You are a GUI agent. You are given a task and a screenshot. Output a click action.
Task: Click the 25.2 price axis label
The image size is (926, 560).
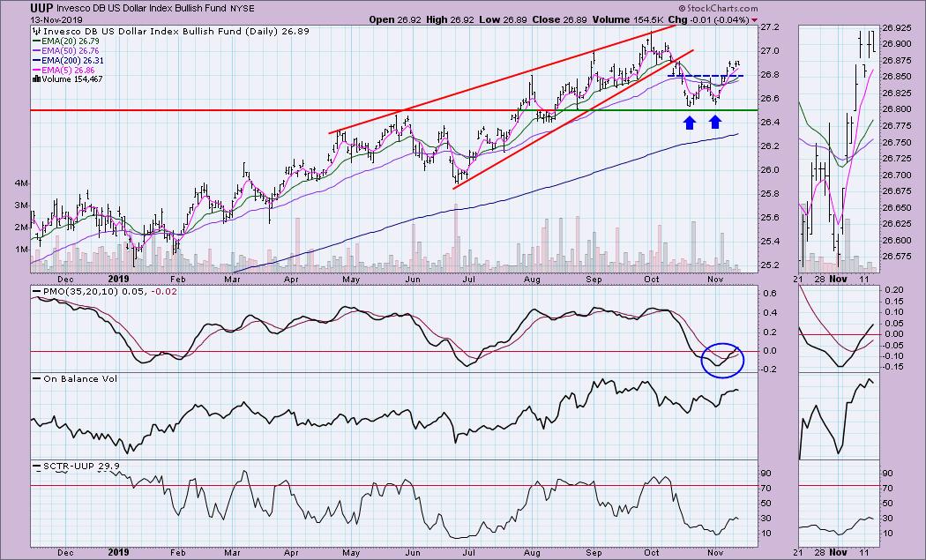770,265
